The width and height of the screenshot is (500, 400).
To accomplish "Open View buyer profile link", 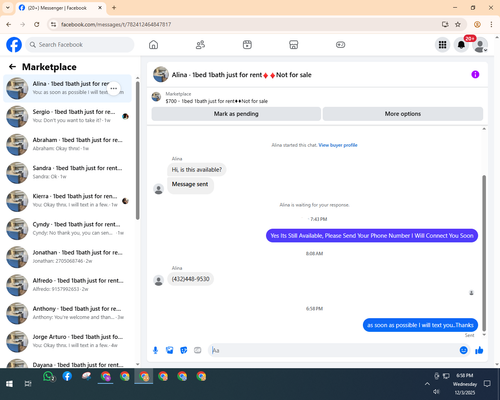I will coord(338,145).
